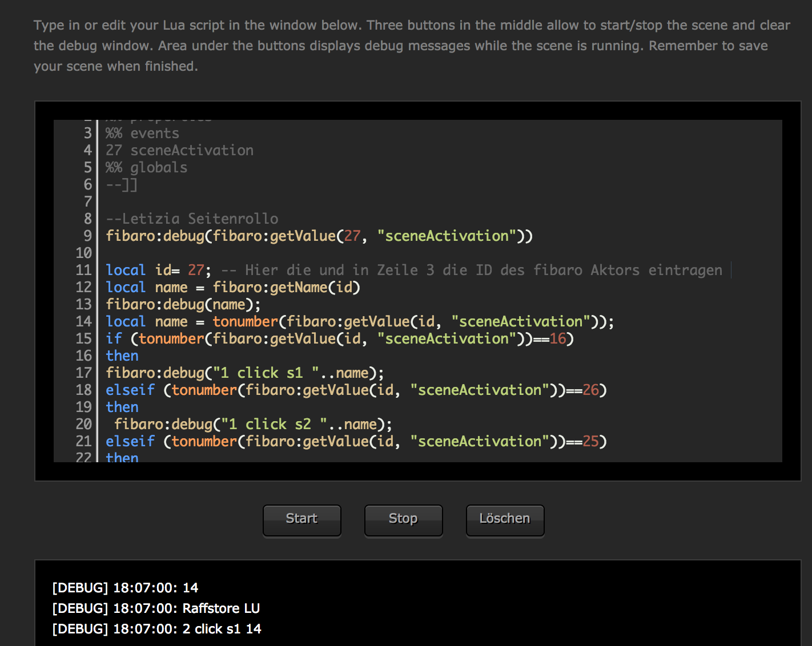Click the 'Raffstore LU' debug message
This screenshot has height=646, width=812.
pos(221,608)
